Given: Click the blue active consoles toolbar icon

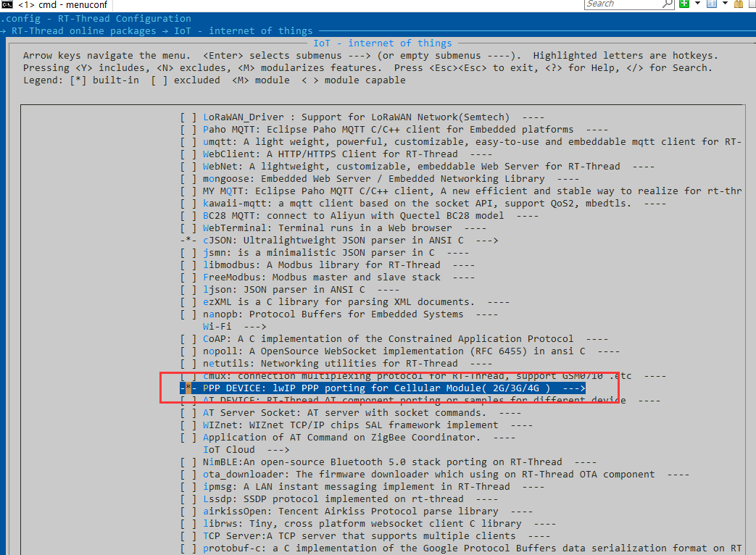Looking at the screenshot, I should [x=713, y=4].
